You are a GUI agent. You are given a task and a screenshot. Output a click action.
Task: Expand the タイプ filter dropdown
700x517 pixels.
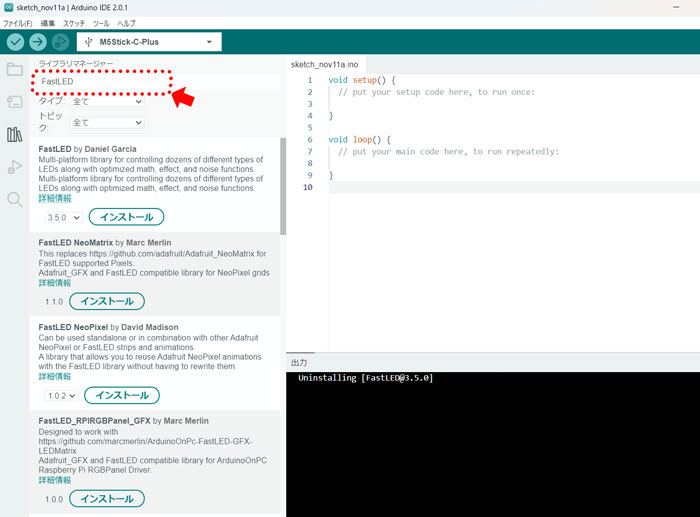click(107, 101)
